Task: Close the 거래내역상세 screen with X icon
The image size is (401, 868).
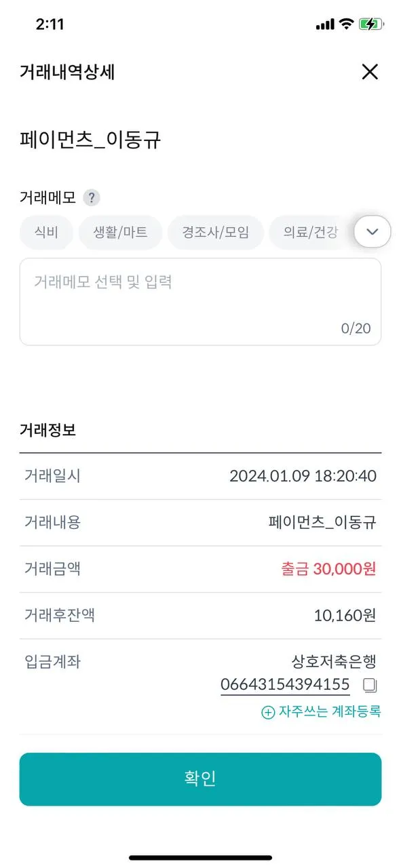Action: tap(370, 72)
